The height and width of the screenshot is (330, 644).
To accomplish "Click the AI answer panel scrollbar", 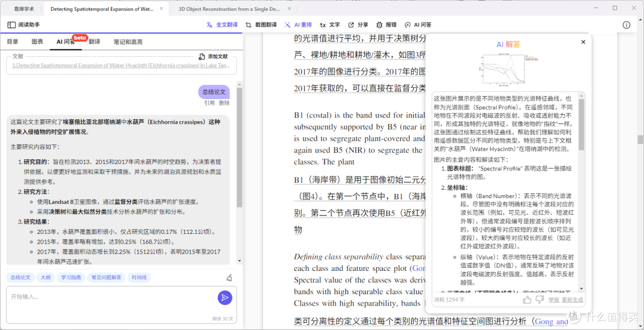I will tap(581, 125).
